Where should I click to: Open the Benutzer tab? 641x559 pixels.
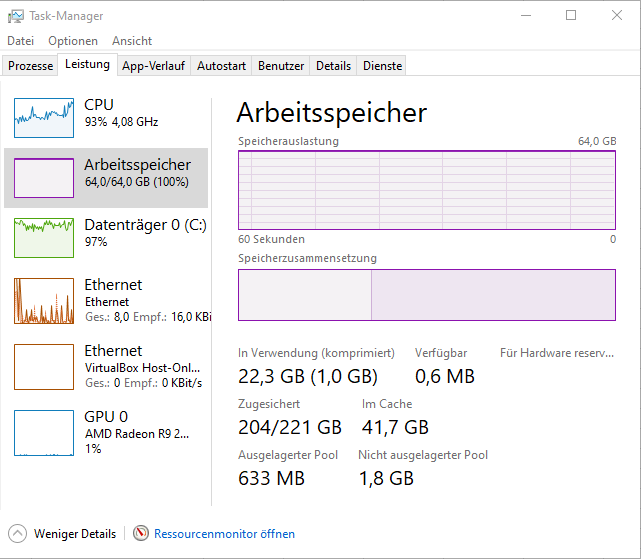(281, 66)
